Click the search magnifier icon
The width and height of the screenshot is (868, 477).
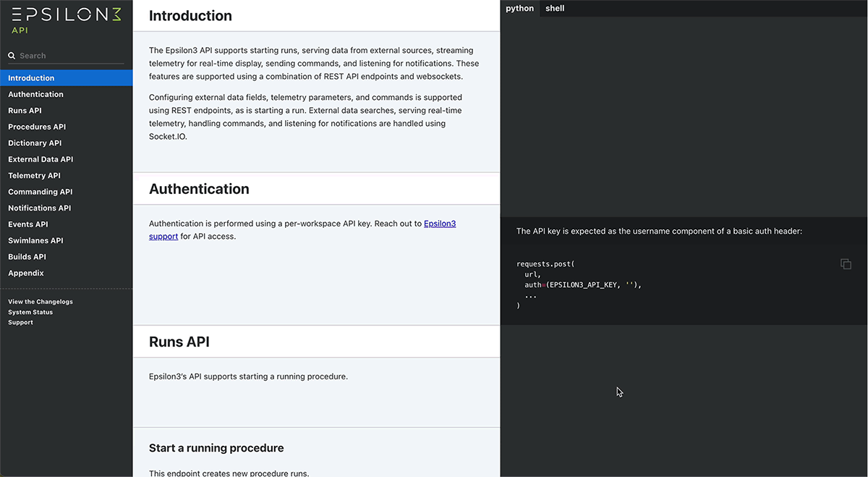12,56
